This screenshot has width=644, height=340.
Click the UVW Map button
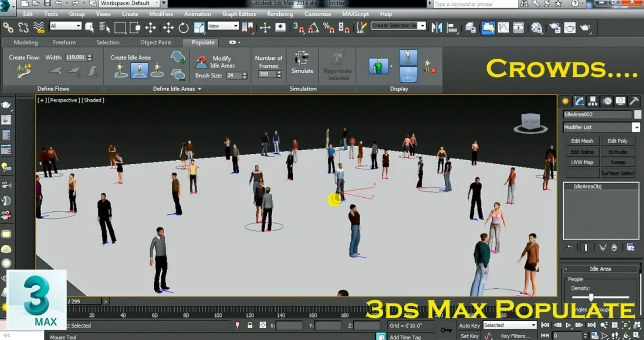coord(582,162)
